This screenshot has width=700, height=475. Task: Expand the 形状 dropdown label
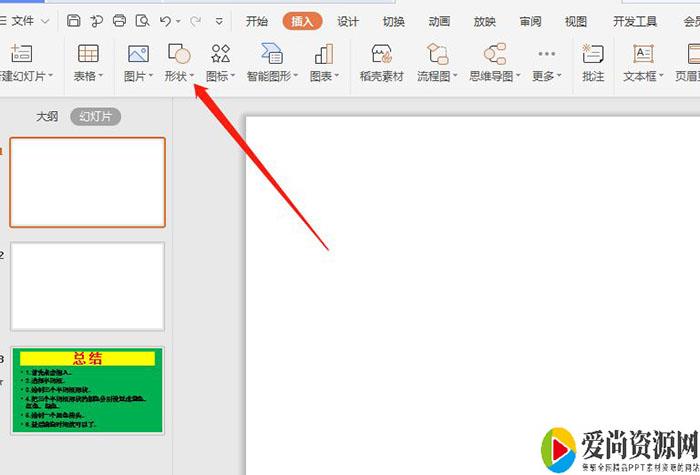[x=179, y=76]
